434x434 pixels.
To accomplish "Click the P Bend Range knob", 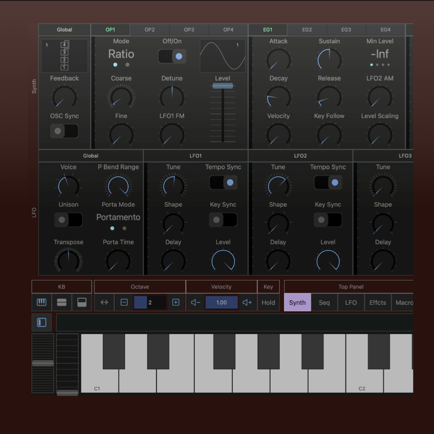I will click(118, 186).
